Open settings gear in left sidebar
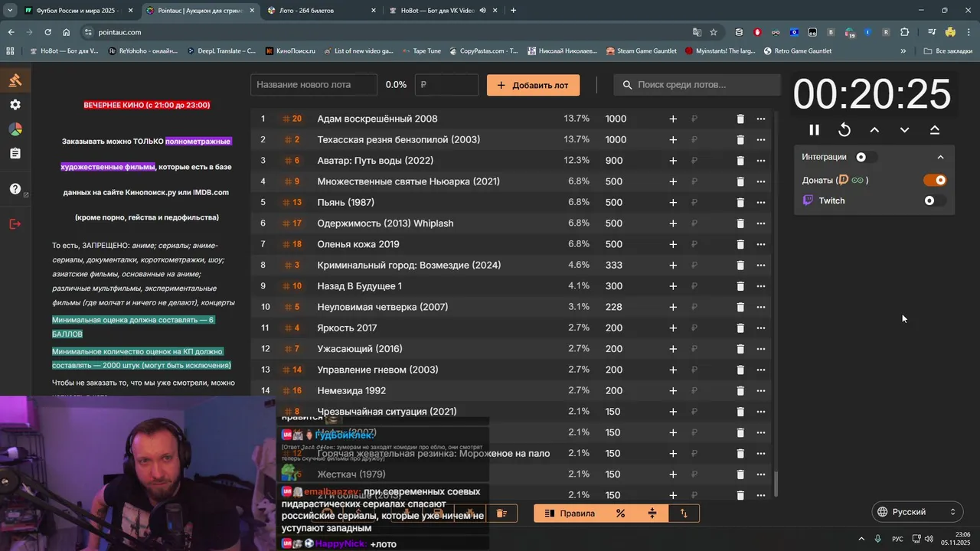The width and height of the screenshot is (980, 551). tap(15, 105)
